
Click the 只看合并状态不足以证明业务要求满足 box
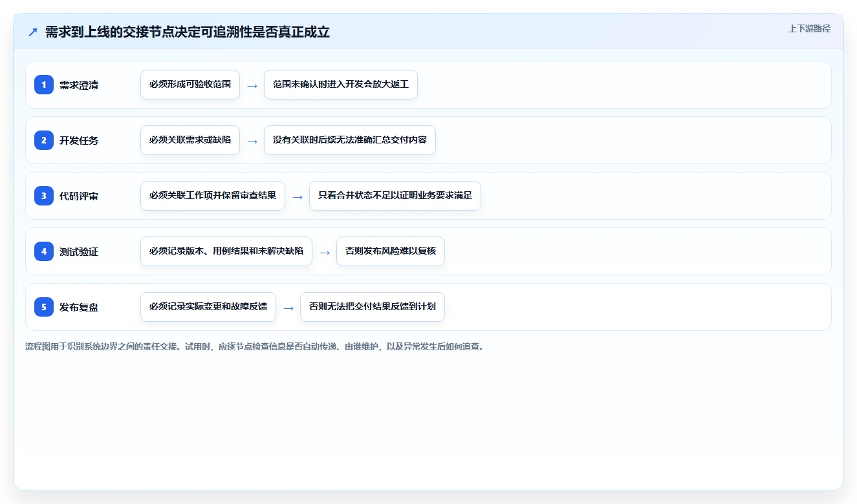click(x=395, y=196)
